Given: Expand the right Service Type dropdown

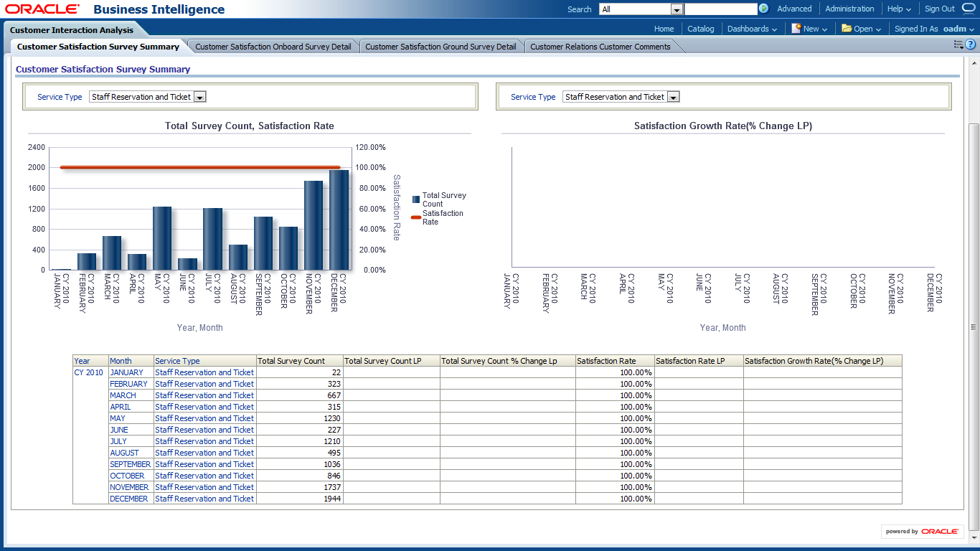Looking at the screenshot, I should [673, 97].
